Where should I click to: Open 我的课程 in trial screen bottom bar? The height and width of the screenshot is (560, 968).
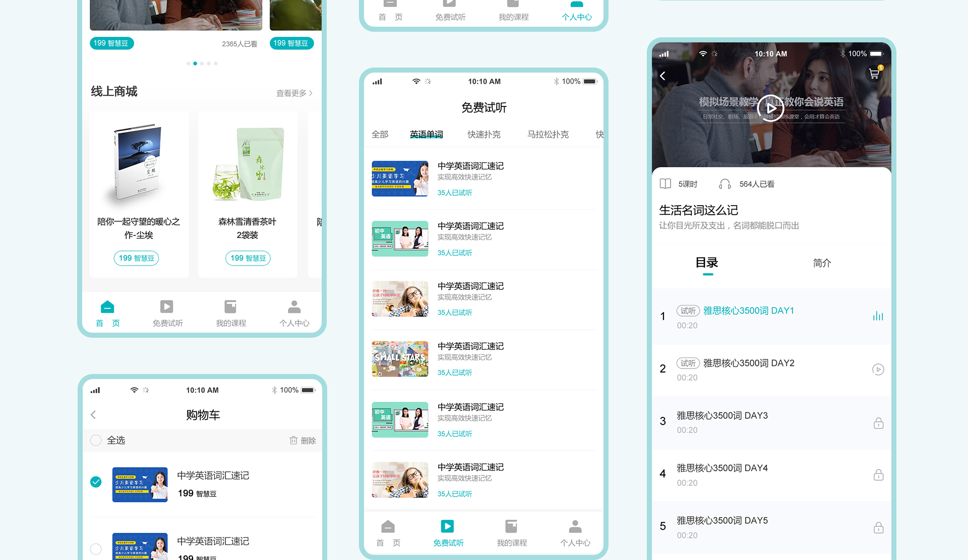[511, 533]
